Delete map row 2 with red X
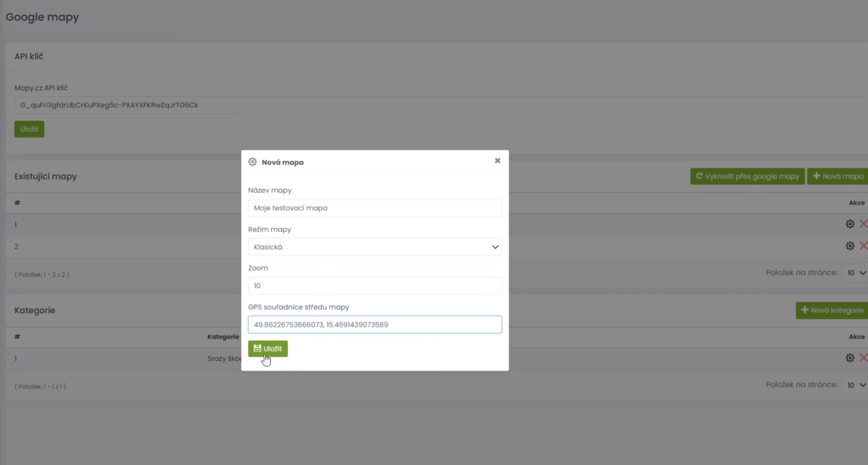868x465 pixels. 863,246
